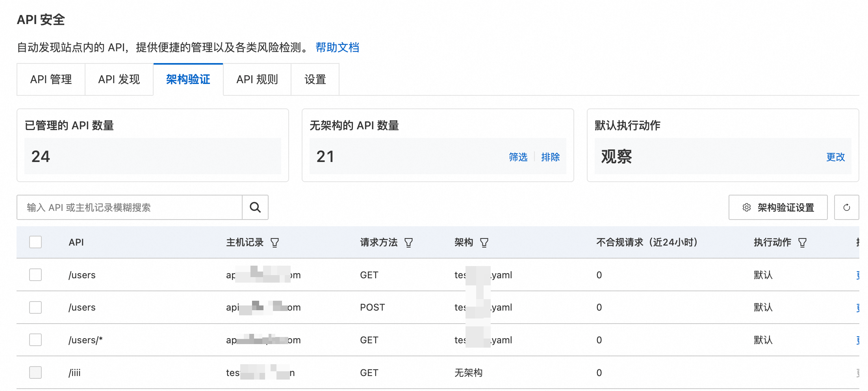Click the API 安全 page title
The image size is (868, 391).
click(41, 20)
